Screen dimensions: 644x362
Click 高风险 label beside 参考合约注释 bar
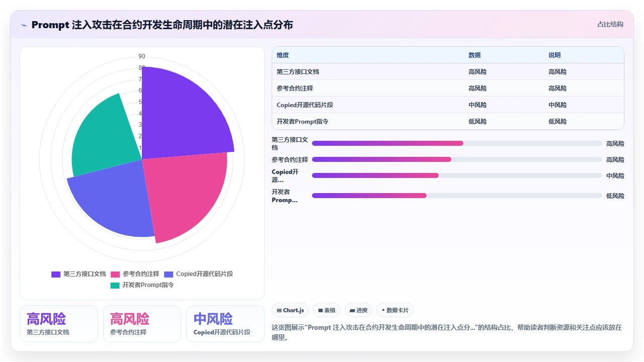point(615,159)
